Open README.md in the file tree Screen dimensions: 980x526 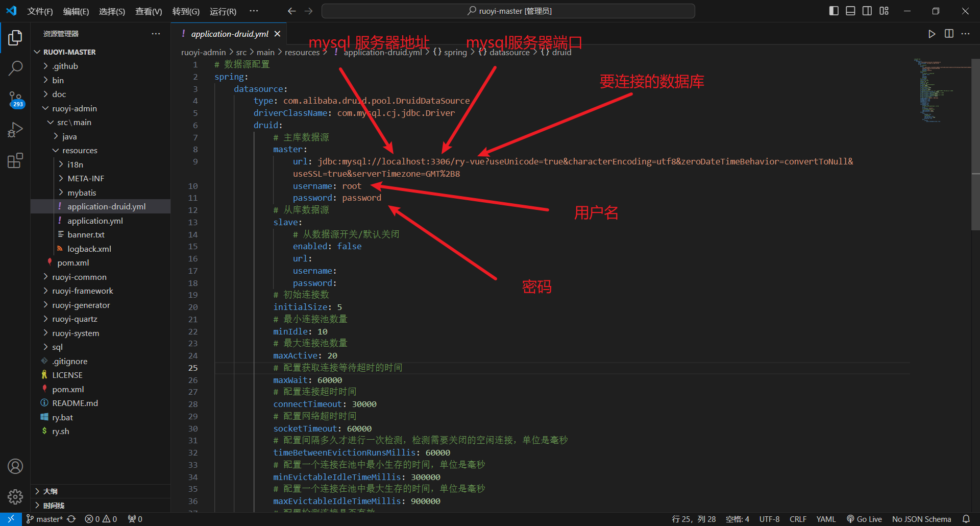tap(75, 403)
